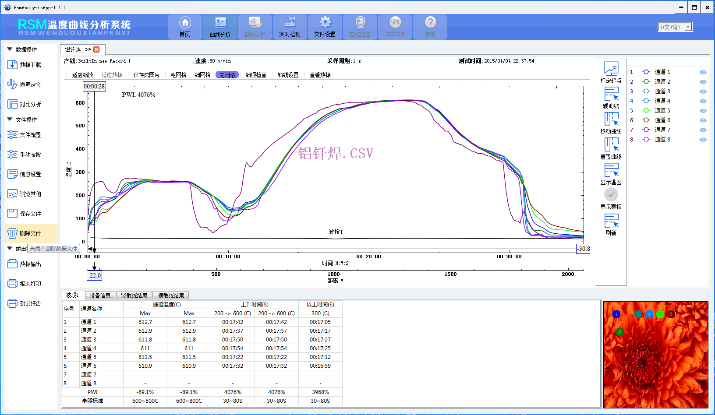
Task: Switch to the second tab above results table
Action: click(x=102, y=295)
